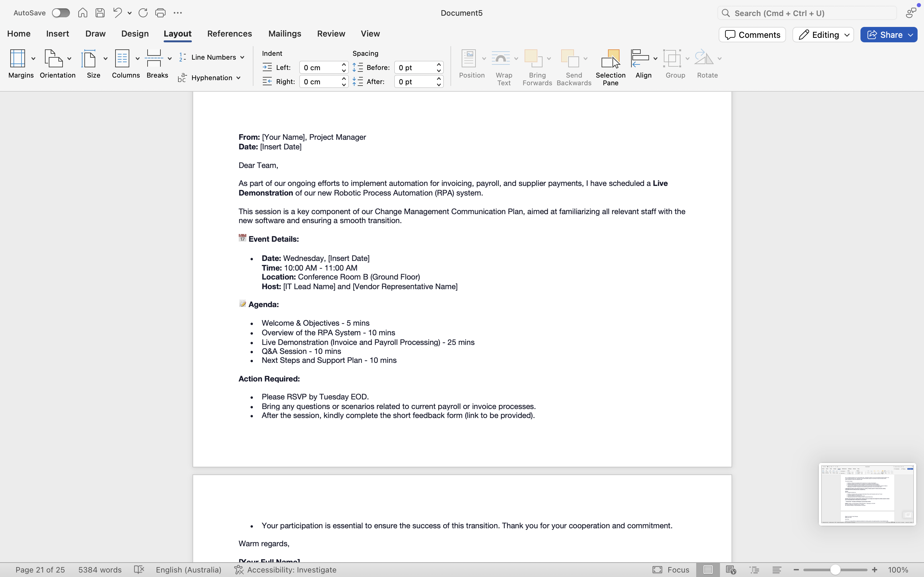Screen dimensions: 924x577
Task: Click the Save icon in title bar
Action: [x=100, y=13]
